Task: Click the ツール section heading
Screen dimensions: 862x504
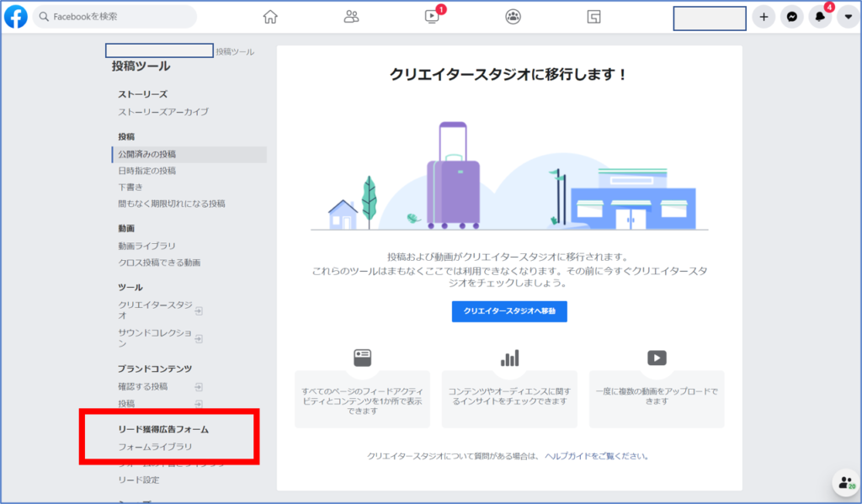Action: pos(130,288)
